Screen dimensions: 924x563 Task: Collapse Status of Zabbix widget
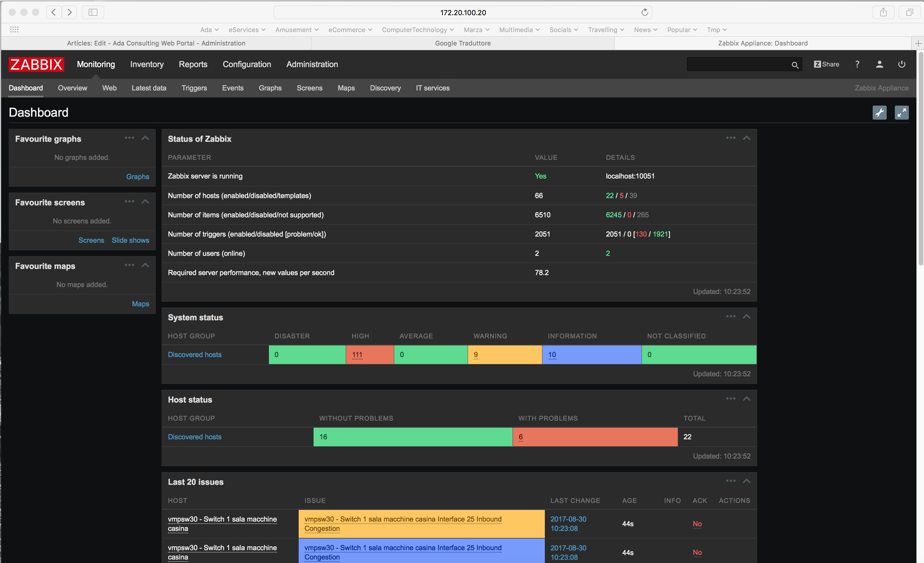(747, 138)
